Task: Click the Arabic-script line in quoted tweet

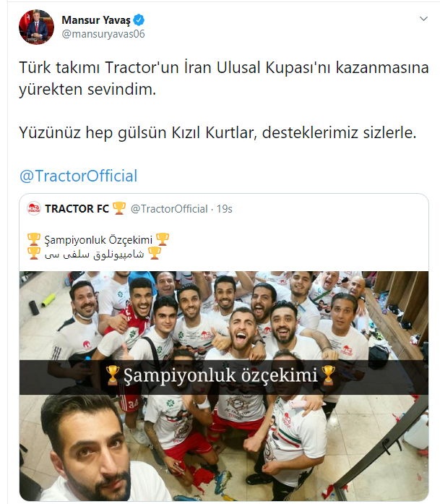Action: 94,254
